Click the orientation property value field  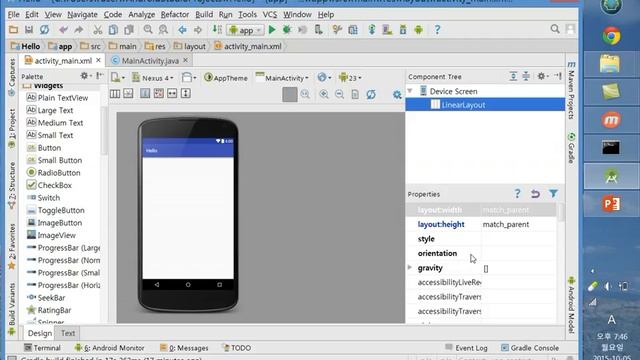click(x=518, y=253)
